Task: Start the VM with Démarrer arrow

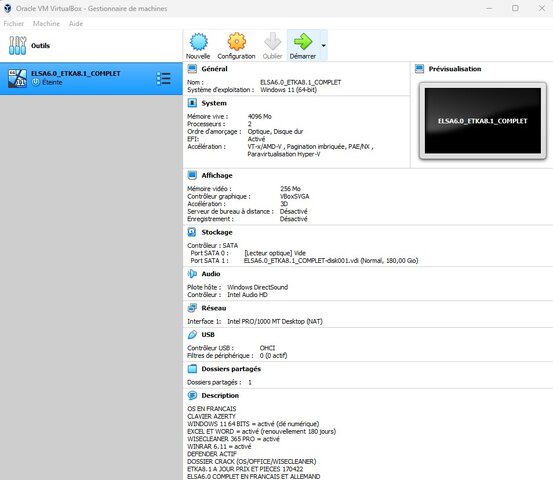Action: 303,42
